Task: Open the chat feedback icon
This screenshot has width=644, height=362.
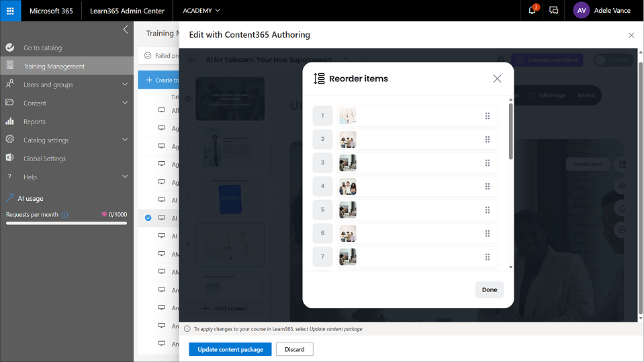Action: click(x=553, y=11)
